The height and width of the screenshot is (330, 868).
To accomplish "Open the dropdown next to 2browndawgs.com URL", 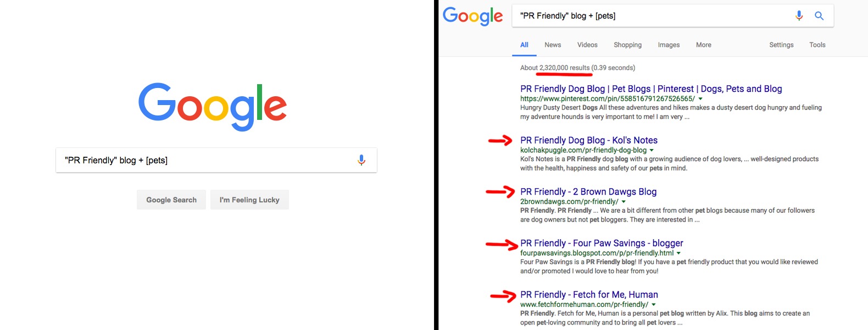I will pos(624,201).
